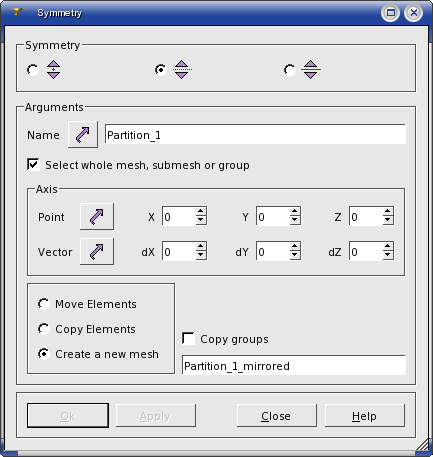The height and width of the screenshot is (457, 433).
Task: Click the point symmetry icon
Action: 53,69
